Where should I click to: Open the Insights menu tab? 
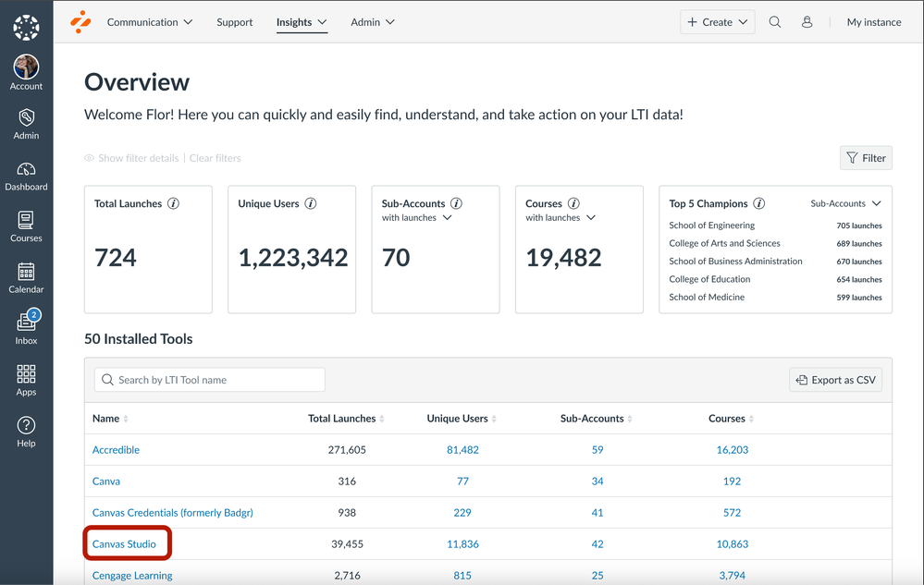302,22
